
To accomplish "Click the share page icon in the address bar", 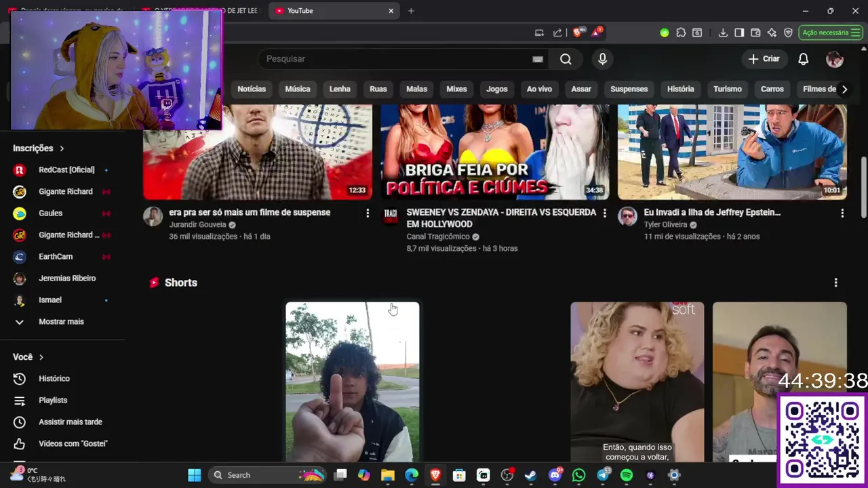I will tap(557, 33).
